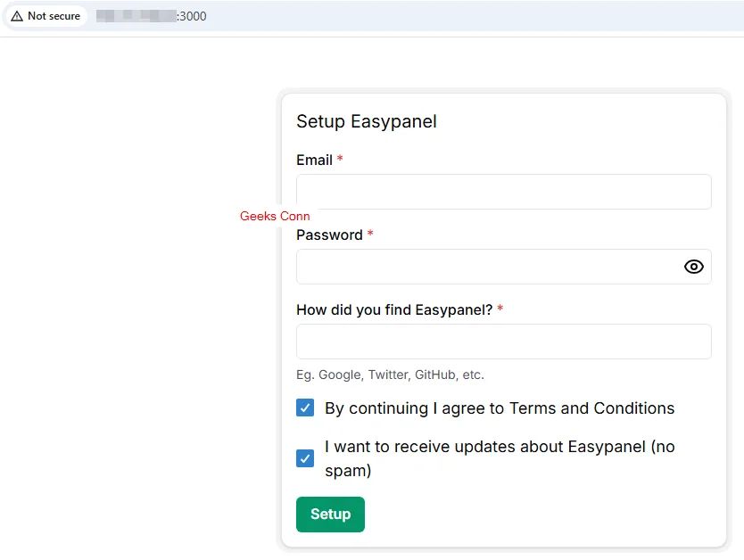Click the Not secure warning triangle icon
The width and height of the screenshot is (744, 560).
click(x=16, y=15)
